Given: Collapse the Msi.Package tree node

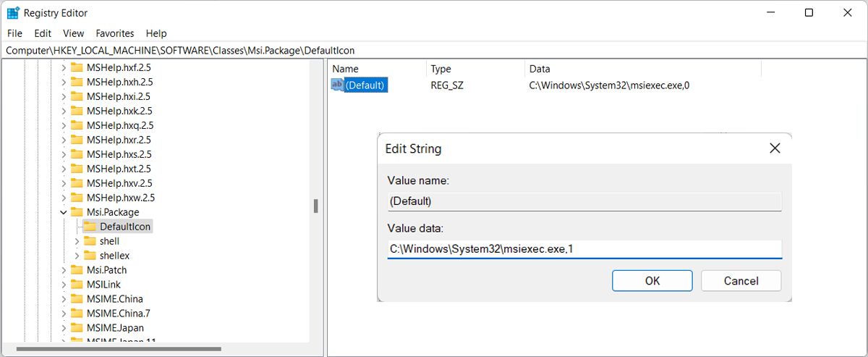Looking at the screenshot, I should (64, 212).
